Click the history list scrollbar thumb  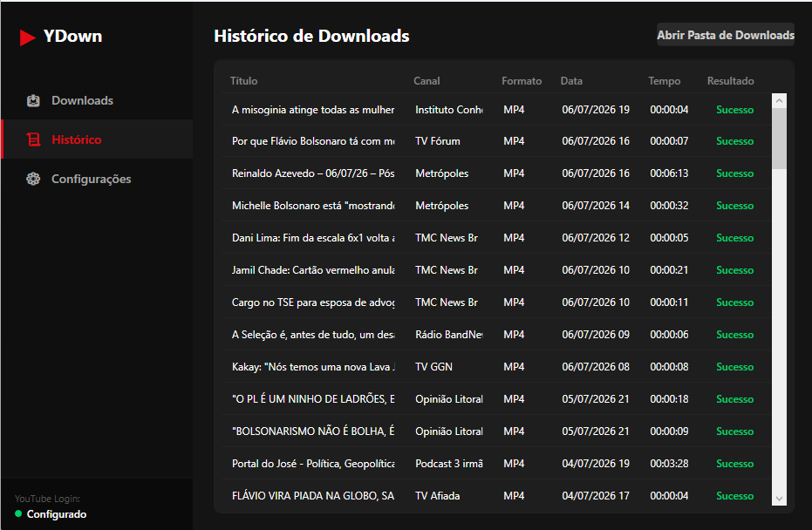(x=779, y=139)
